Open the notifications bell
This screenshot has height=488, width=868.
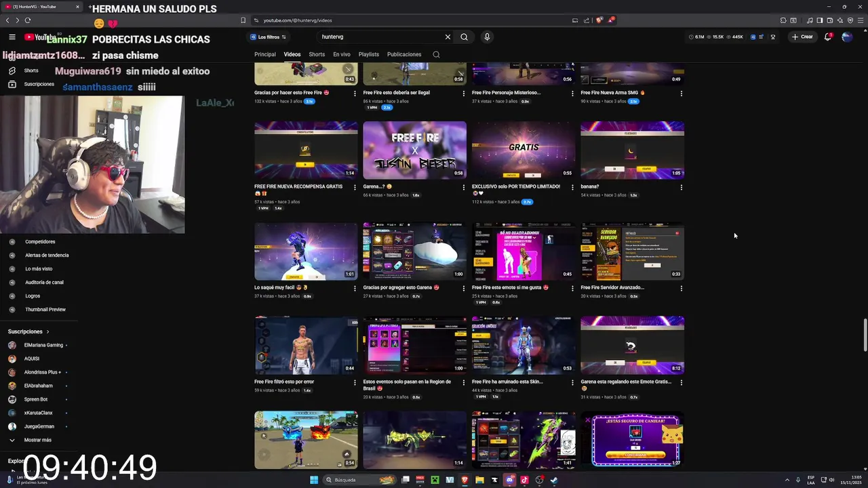pos(828,37)
